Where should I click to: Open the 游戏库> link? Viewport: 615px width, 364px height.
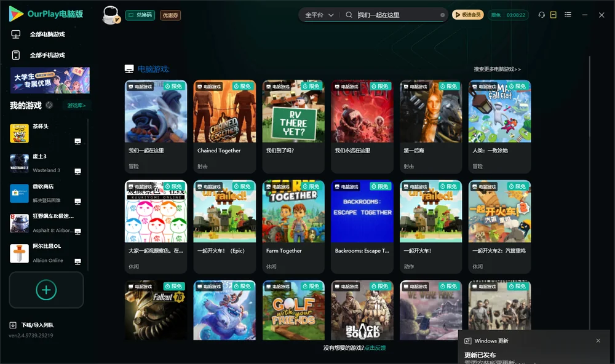(x=76, y=106)
